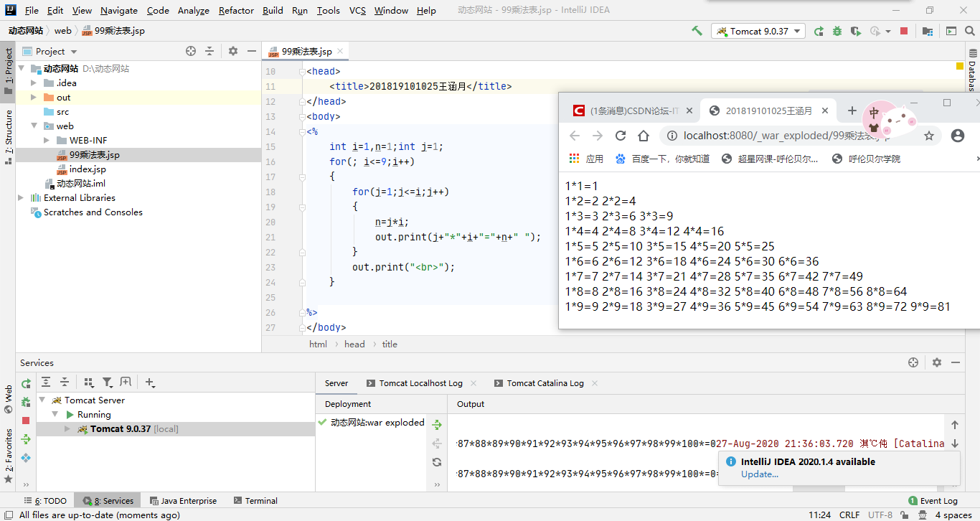The height and width of the screenshot is (521, 980).
Task: Click the Add Service plus icon
Action: [x=150, y=382]
